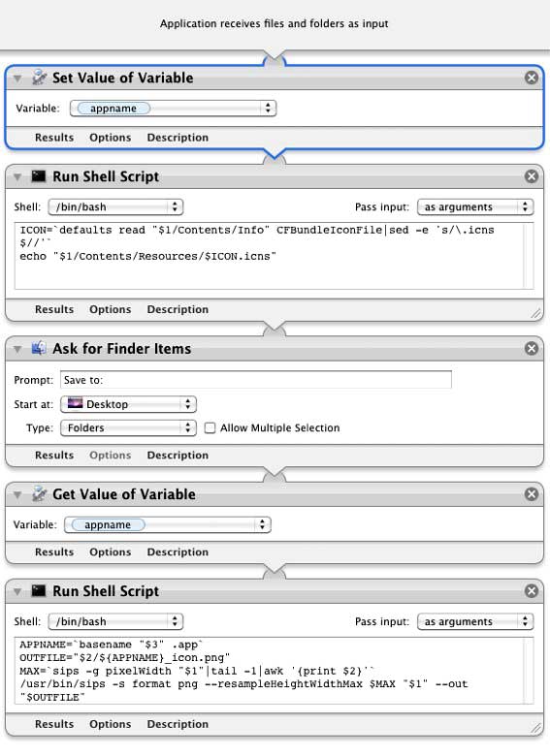Show Description of first Run Shell Script
The height and width of the screenshot is (756, 550).
(x=178, y=309)
